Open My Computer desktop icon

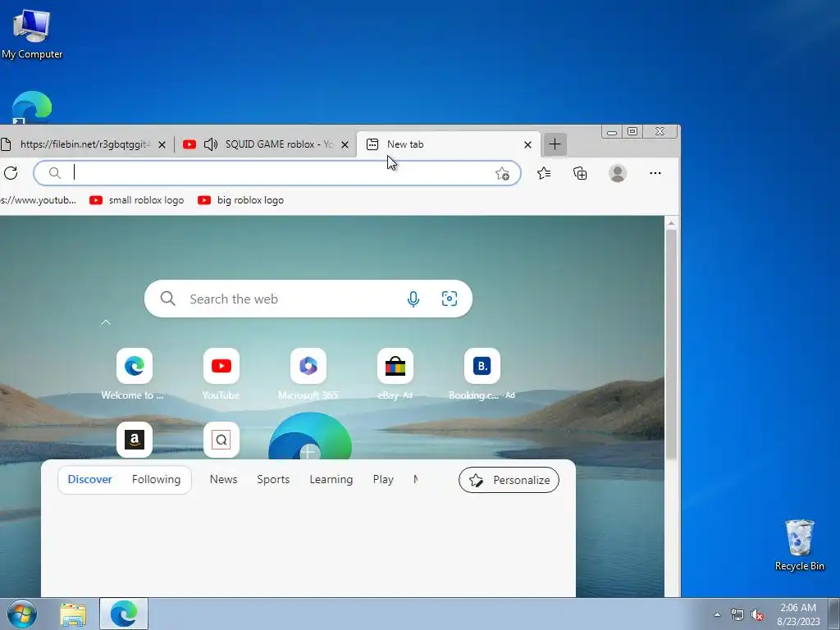tap(32, 33)
